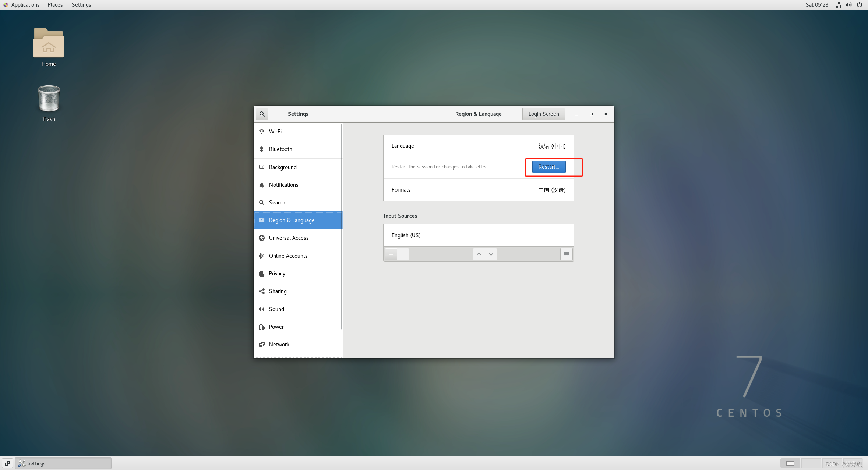Close the Settings window

point(606,114)
